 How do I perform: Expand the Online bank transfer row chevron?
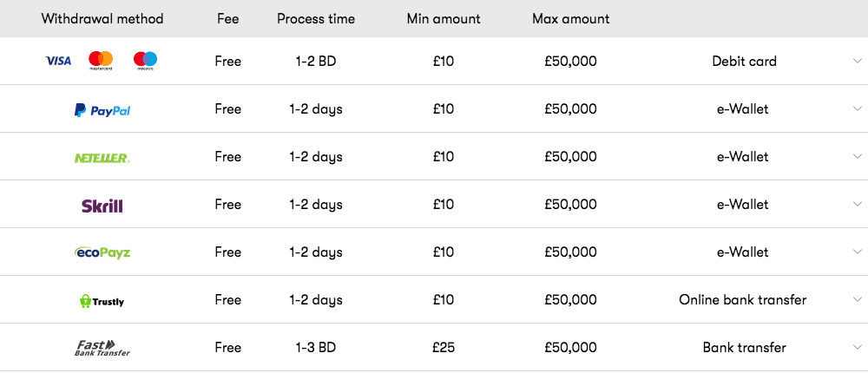[858, 299]
